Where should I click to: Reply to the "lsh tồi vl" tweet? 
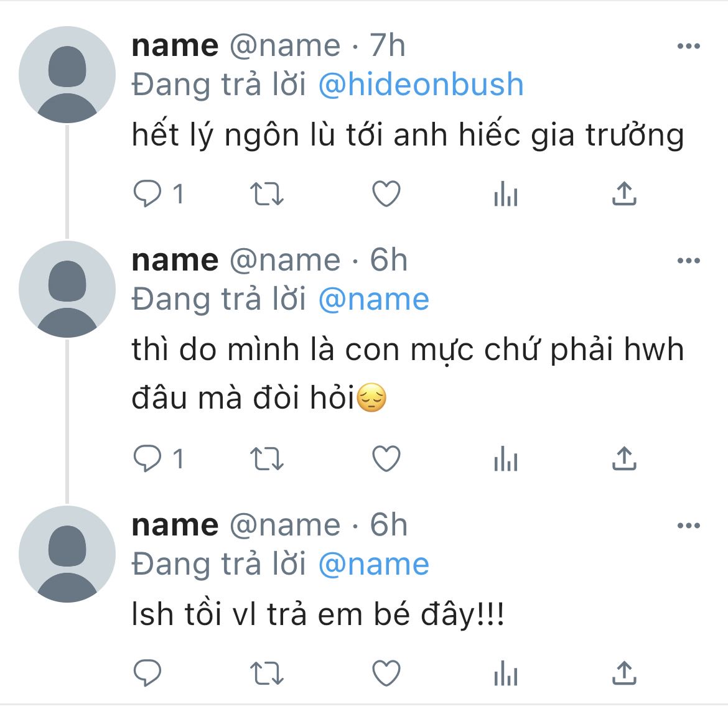pyautogui.click(x=148, y=673)
